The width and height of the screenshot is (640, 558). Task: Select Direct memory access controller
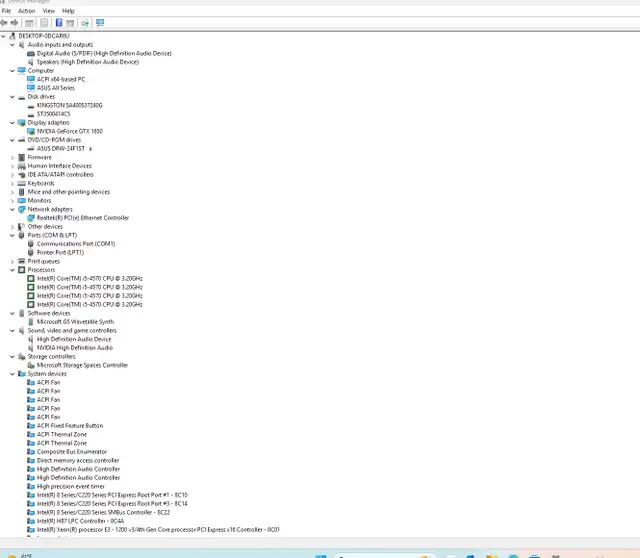point(78,460)
